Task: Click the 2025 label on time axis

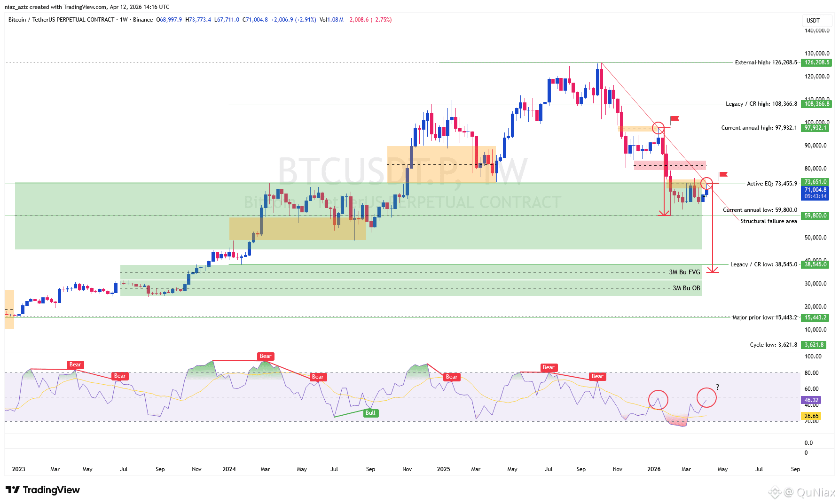Action: click(x=443, y=469)
